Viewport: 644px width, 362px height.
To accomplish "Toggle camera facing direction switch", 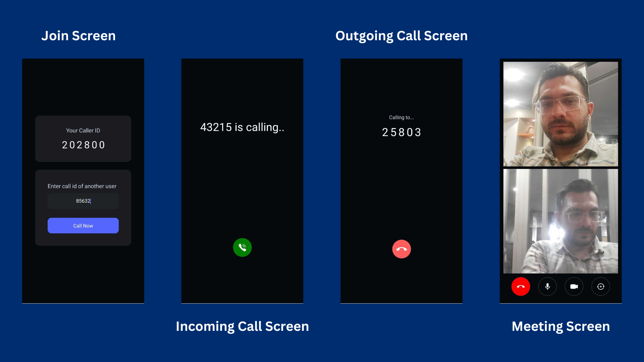I will click(601, 287).
